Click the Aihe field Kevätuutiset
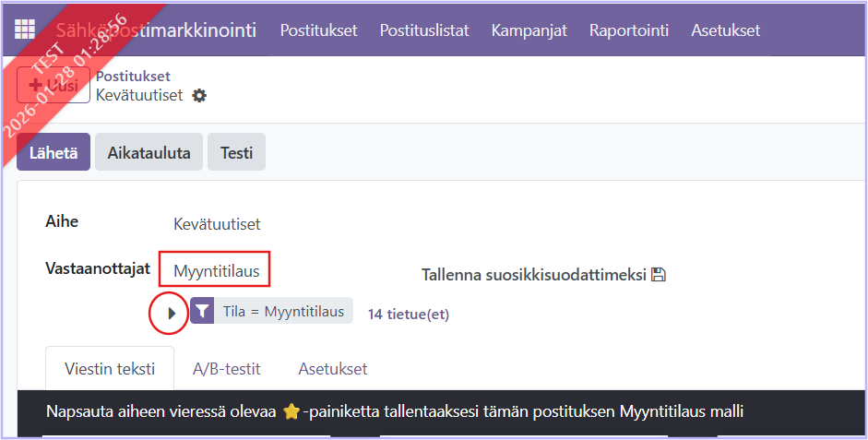 coord(218,224)
